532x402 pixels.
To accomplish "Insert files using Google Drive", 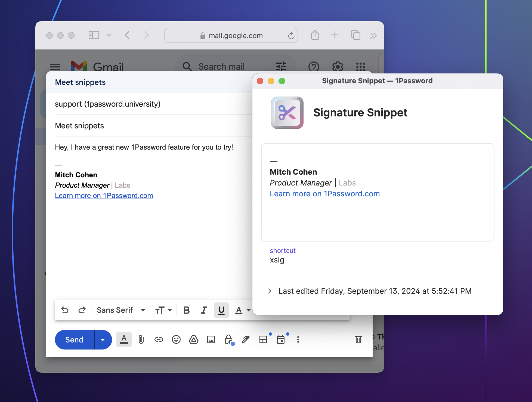I will 194,339.
